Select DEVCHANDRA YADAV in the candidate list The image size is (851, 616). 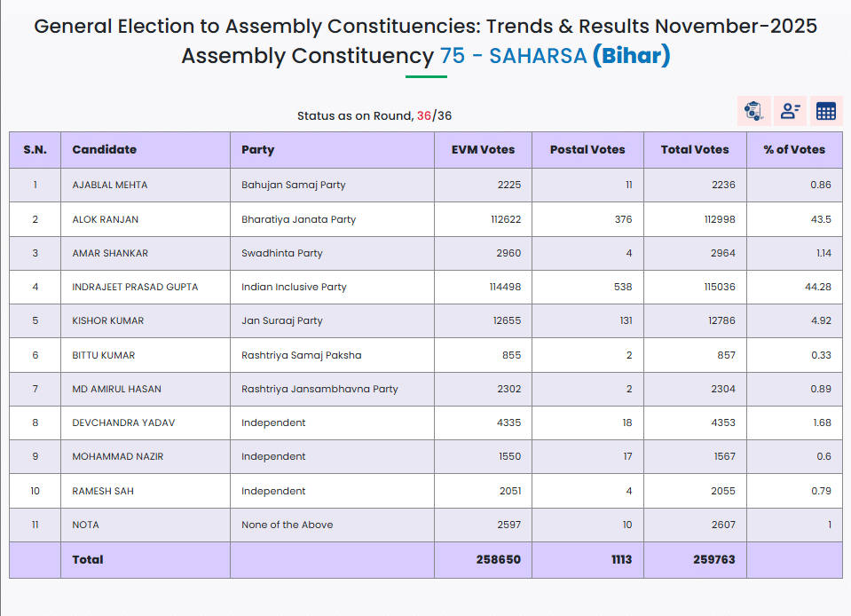pos(123,423)
